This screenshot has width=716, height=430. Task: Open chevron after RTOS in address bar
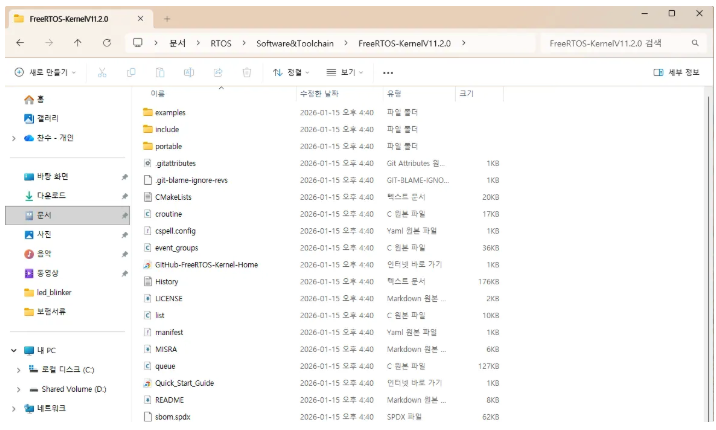click(244, 43)
